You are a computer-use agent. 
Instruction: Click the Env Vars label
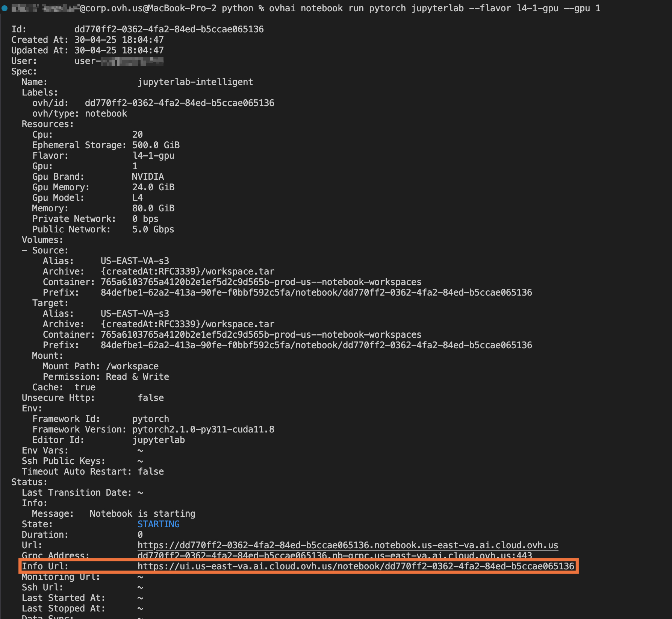pyautogui.click(x=45, y=451)
